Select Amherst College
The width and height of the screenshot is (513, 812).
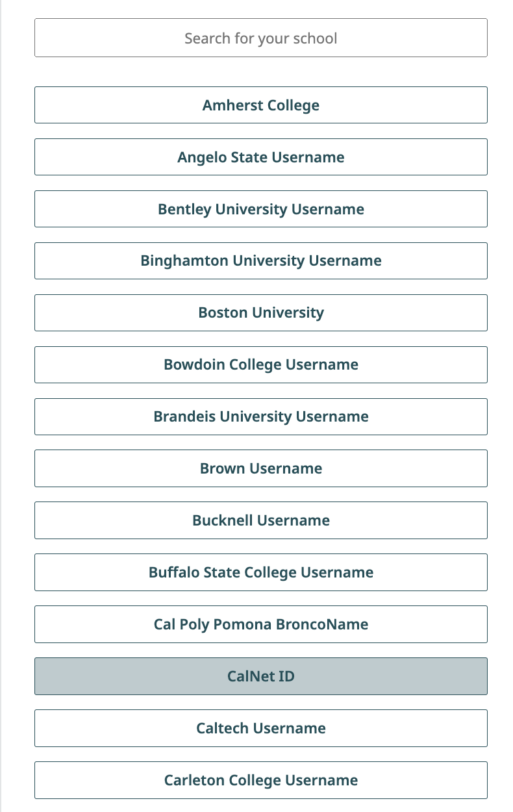pyautogui.click(x=260, y=105)
